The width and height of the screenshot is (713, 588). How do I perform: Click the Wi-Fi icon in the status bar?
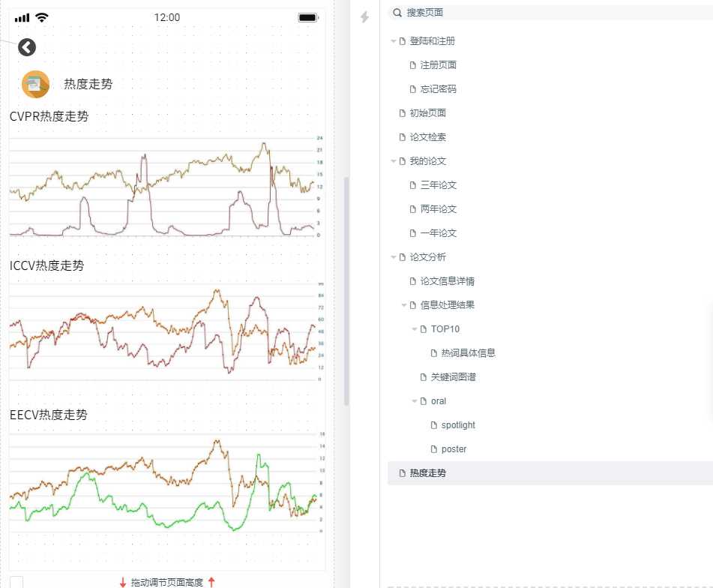click(42, 17)
